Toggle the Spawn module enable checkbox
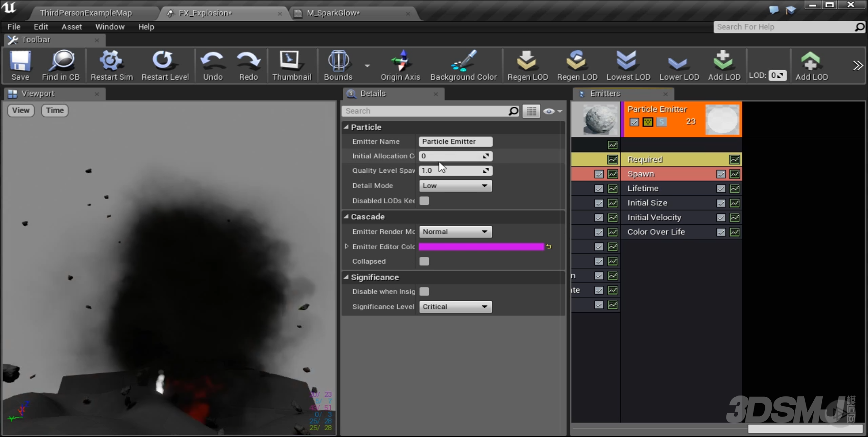The width and height of the screenshot is (868, 437). tap(721, 174)
